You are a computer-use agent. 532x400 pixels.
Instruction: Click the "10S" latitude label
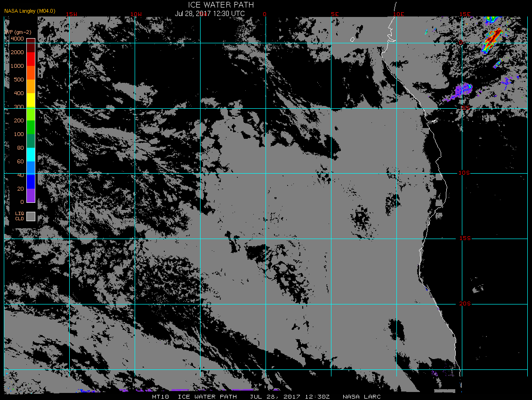(464, 173)
